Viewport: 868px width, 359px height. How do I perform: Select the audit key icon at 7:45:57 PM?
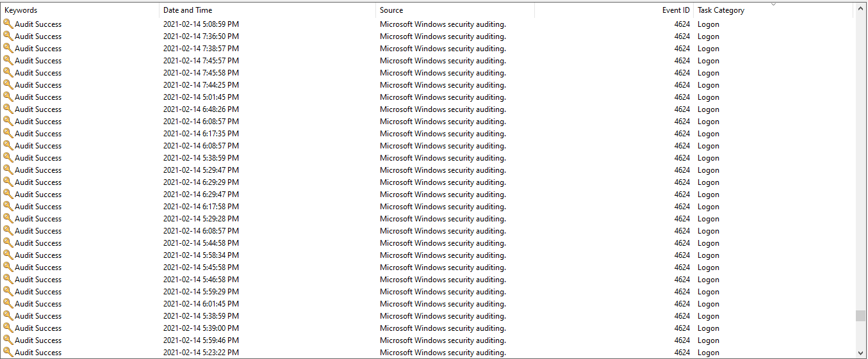tap(8, 61)
